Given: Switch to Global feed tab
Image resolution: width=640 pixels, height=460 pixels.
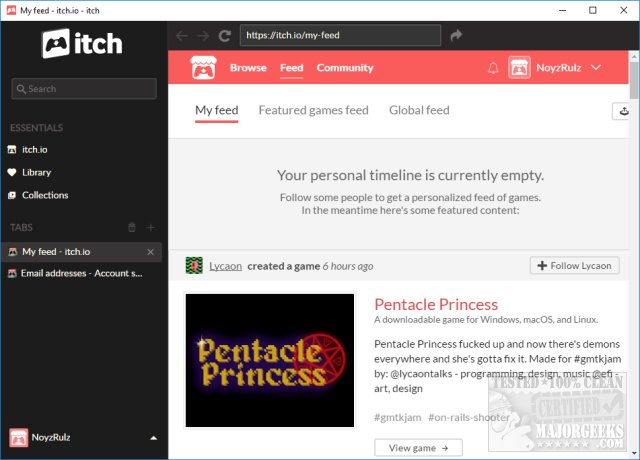Looking at the screenshot, I should (x=419, y=110).
